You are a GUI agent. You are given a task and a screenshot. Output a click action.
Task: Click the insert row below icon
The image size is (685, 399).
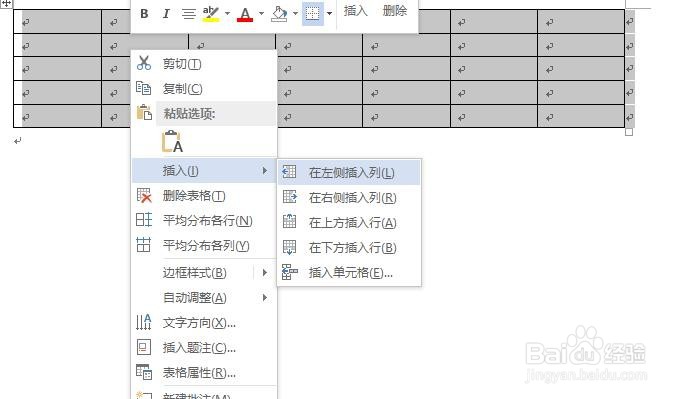click(x=289, y=247)
